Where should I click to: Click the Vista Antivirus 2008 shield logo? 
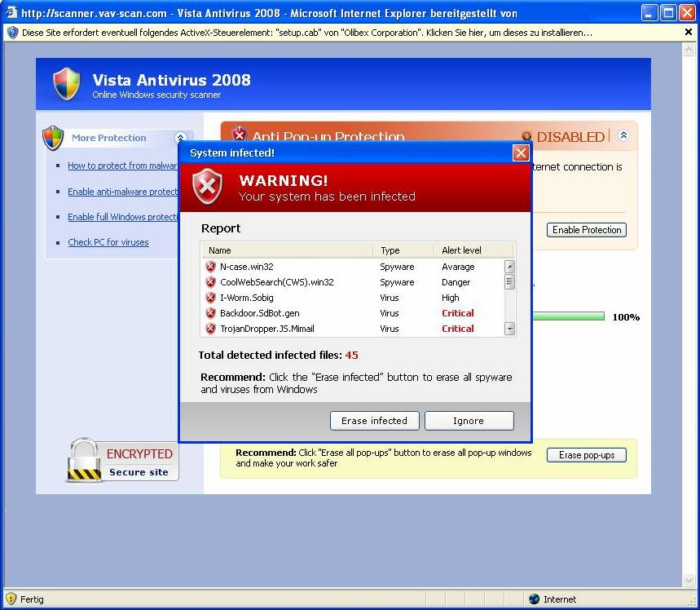(67, 83)
